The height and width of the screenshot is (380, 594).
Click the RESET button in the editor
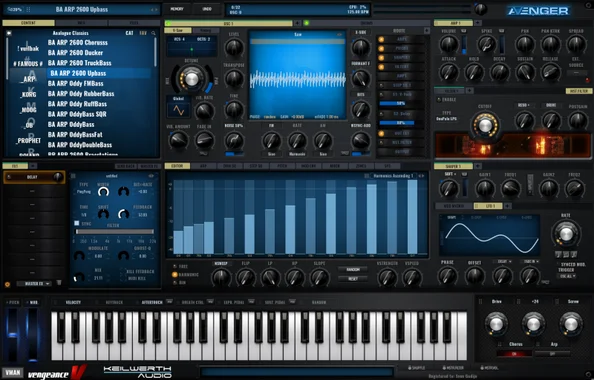353,278
